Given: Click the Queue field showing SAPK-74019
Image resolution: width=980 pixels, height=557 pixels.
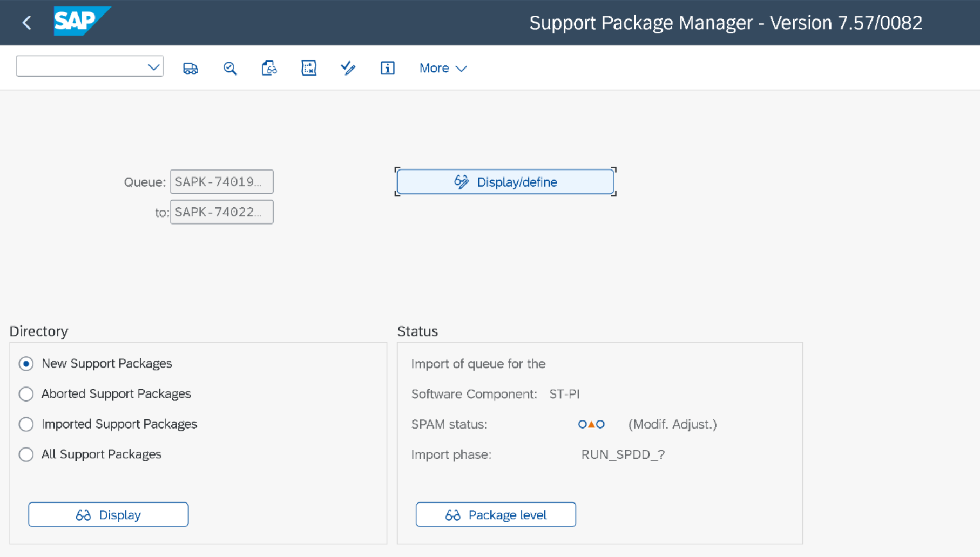Looking at the screenshot, I should click(221, 181).
